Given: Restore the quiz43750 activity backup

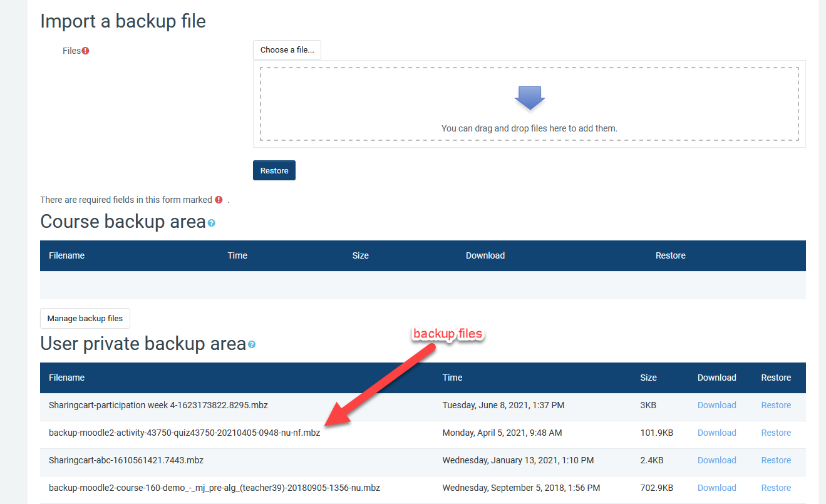Looking at the screenshot, I should coord(776,433).
